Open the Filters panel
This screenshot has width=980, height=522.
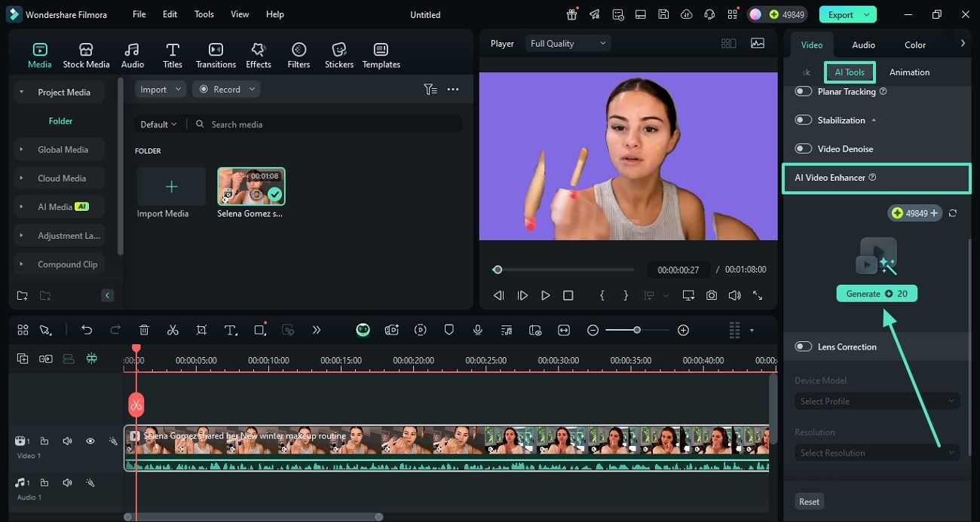(299, 55)
